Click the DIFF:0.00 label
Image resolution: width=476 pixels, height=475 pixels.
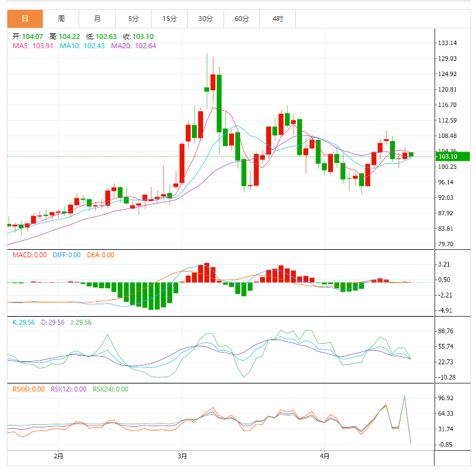[x=67, y=255]
